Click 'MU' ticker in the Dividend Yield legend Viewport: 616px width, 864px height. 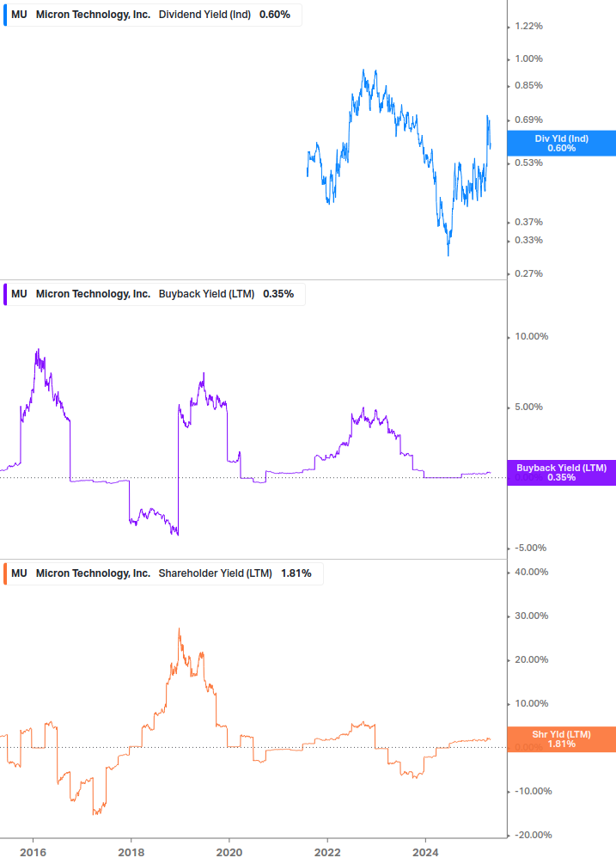pos(19,15)
